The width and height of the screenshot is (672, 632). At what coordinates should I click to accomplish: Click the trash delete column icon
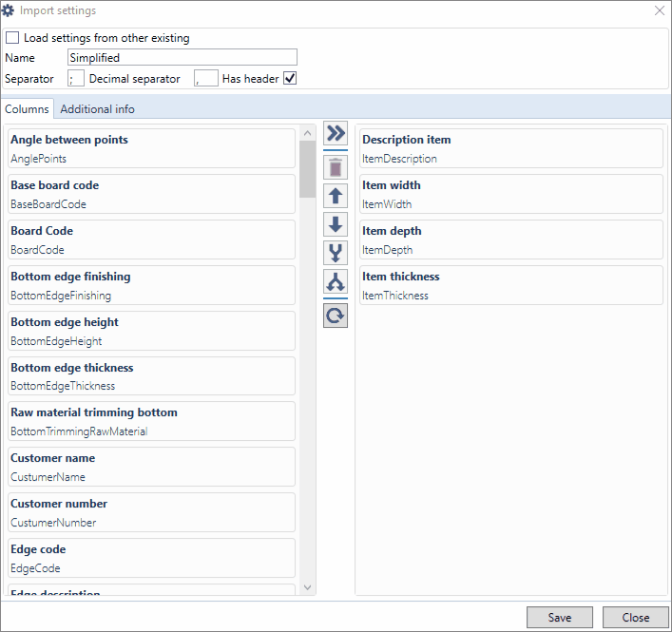point(336,167)
